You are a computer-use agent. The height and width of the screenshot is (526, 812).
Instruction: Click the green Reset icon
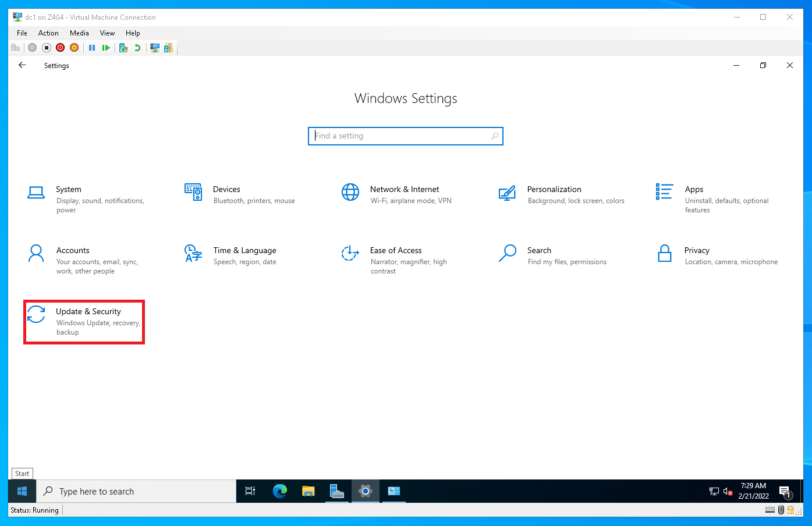tap(106, 48)
